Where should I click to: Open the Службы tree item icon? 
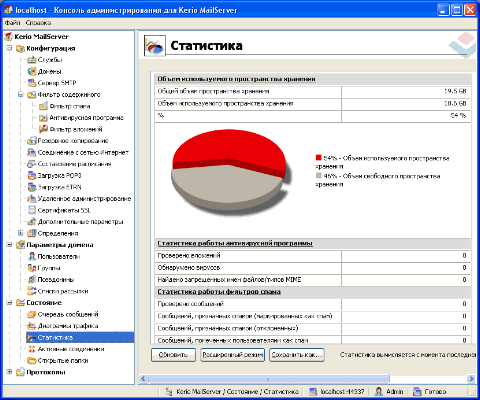point(32,60)
